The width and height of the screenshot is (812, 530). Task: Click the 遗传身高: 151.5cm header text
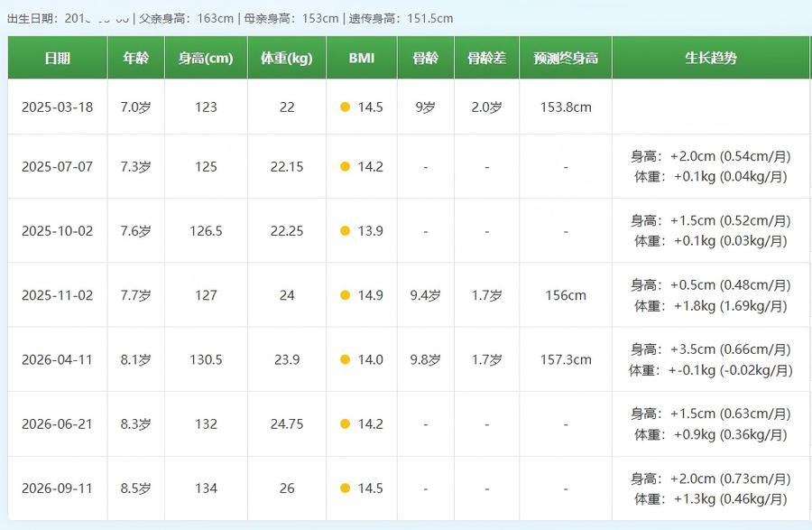401,19
